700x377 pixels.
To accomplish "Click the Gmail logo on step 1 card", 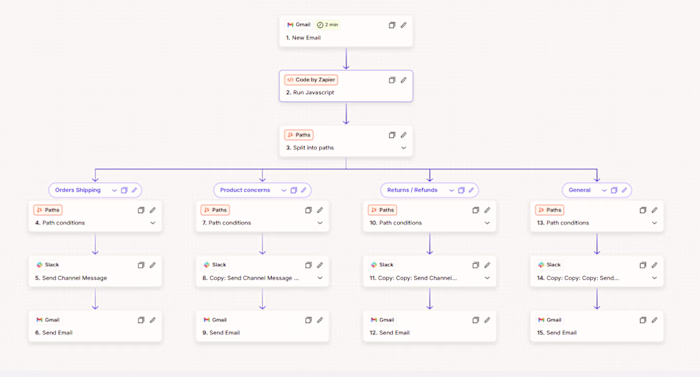I will coord(290,25).
